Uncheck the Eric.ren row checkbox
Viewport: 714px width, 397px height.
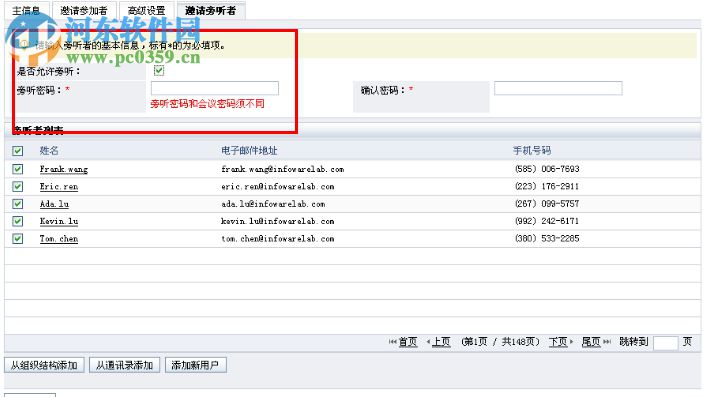[18, 186]
